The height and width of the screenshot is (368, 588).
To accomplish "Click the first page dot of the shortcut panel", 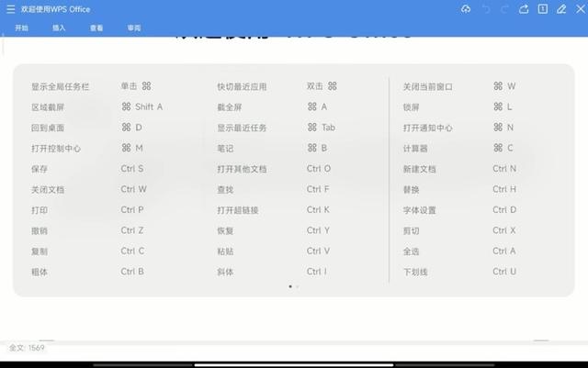I will (290, 286).
